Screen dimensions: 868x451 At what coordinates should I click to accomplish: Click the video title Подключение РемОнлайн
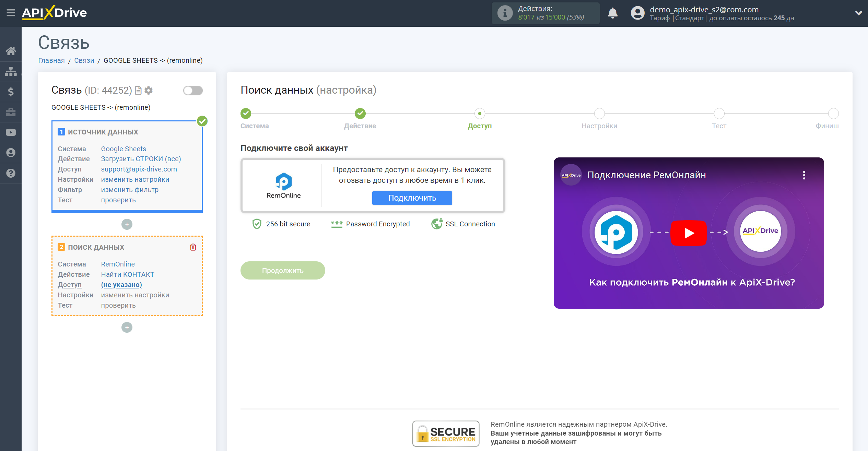pyautogui.click(x=646, y=175)
